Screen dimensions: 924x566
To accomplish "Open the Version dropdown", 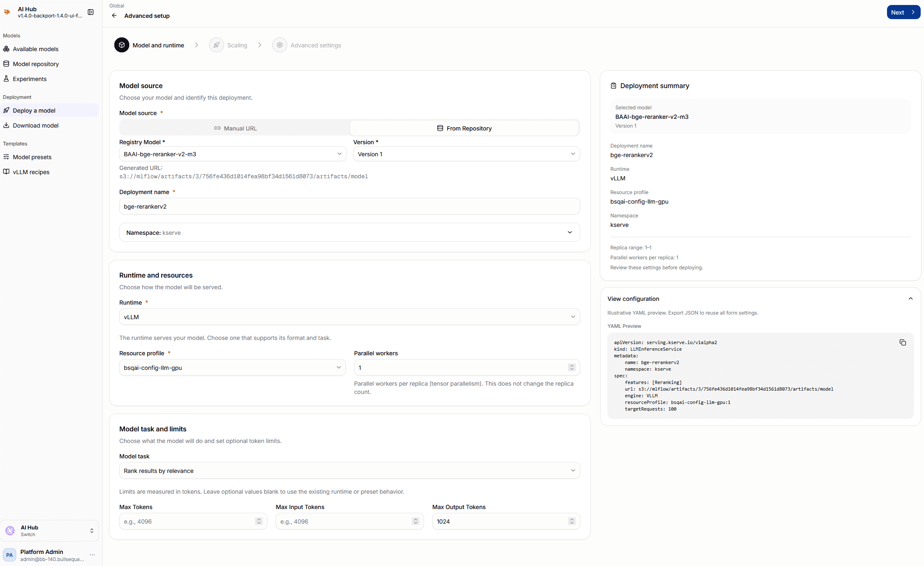I will point(466,154).
